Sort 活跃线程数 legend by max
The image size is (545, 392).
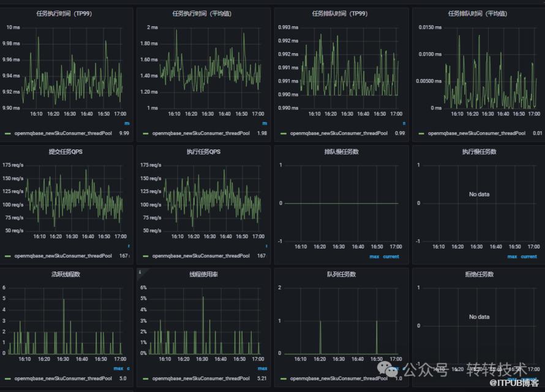(x=119, y=368)
